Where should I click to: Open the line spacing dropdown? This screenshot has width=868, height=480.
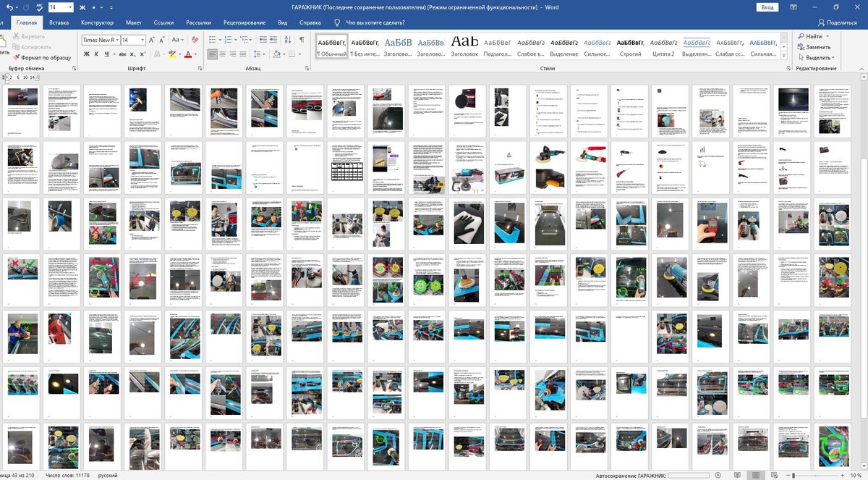(x=263, y=54)
